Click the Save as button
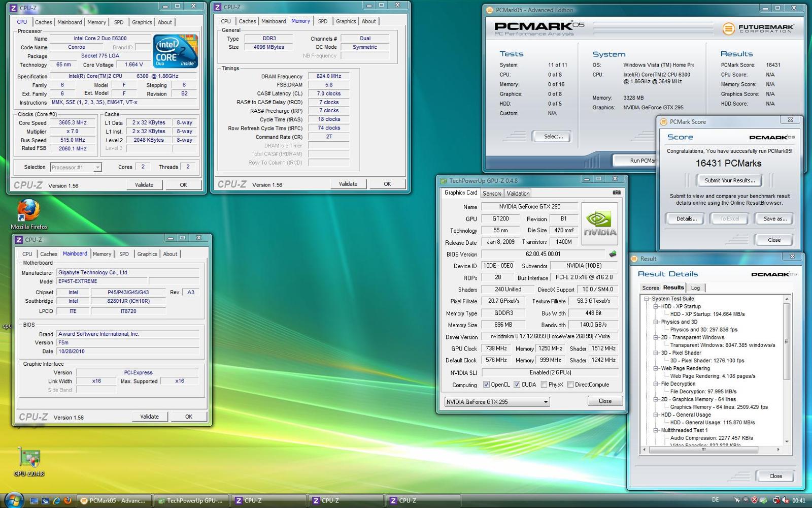Screen dimensions: 812x508 pos(774,219)
